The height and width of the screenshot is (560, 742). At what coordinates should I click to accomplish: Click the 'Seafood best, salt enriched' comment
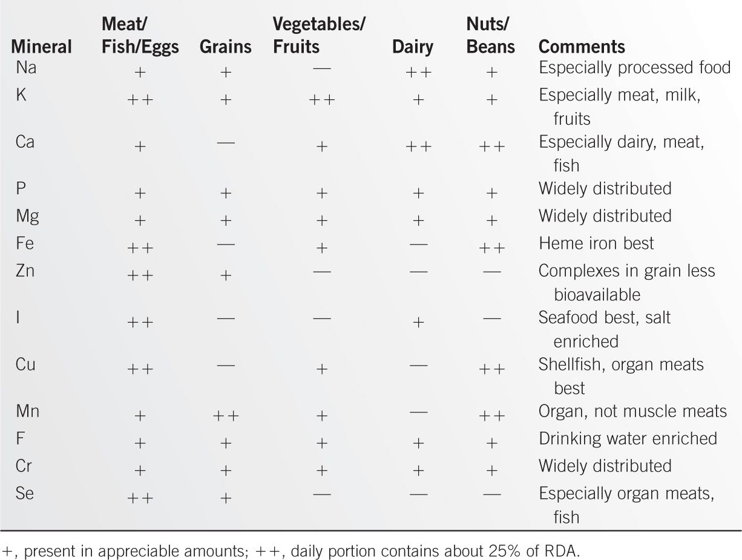tap(604, 329)
